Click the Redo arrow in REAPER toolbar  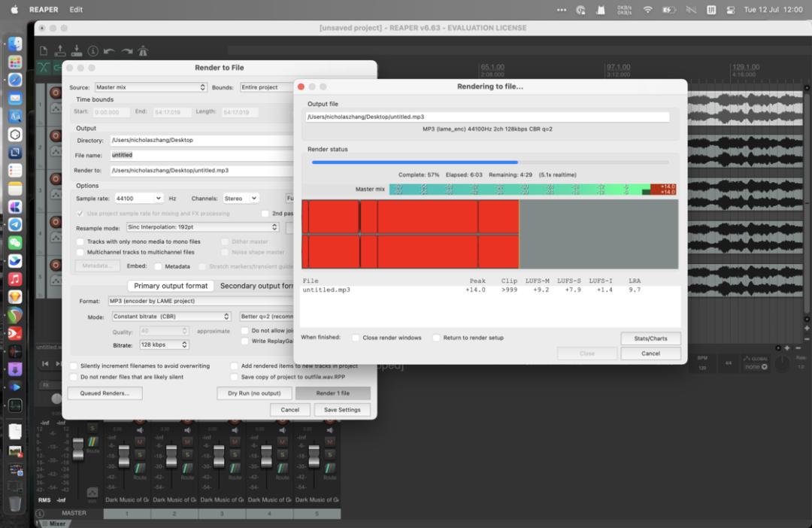127,51
